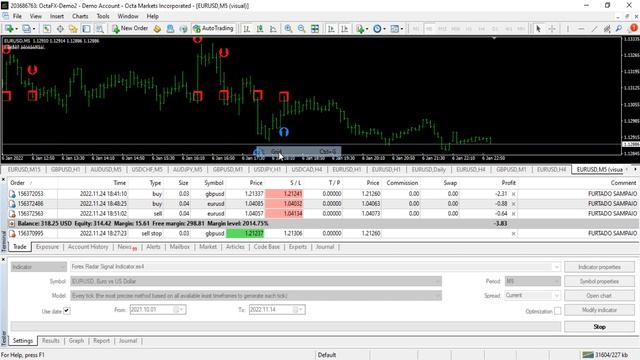Open the From date picker dropdown

(182, 310)
